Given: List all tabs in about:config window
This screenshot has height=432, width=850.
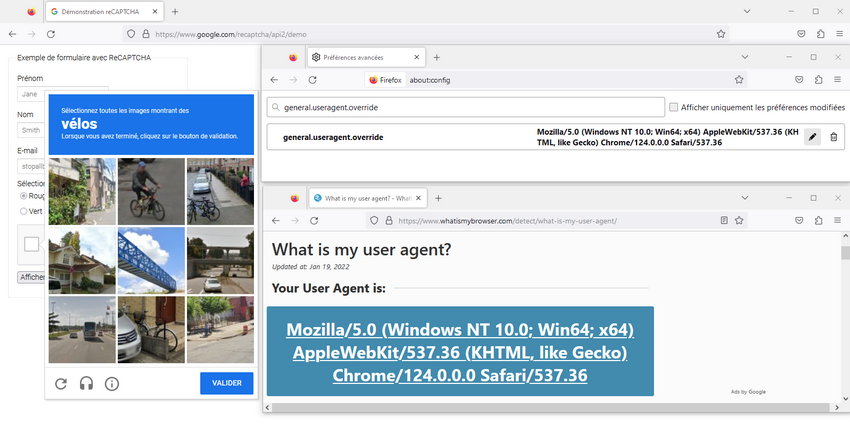Looking at the screenshot, I should coord(745,57).
